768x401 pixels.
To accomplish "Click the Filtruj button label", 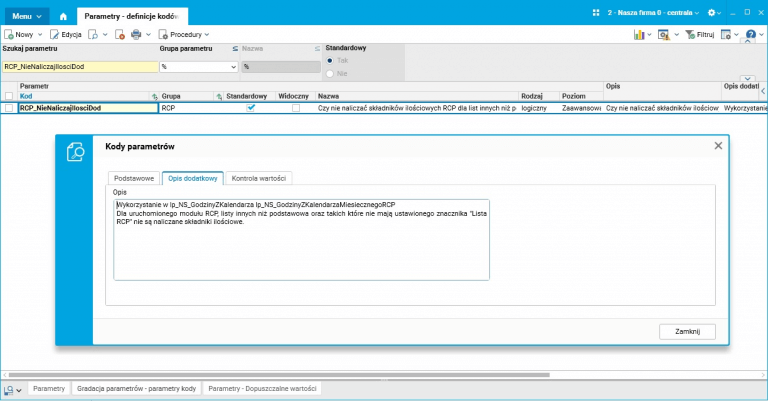I will click(x=706, y=35).
